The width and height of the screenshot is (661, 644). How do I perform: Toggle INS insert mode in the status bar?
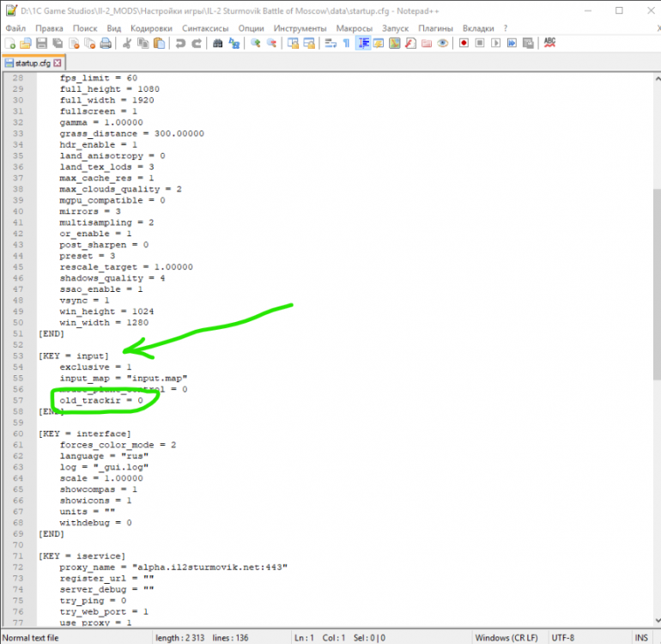(x=640, y=638)
